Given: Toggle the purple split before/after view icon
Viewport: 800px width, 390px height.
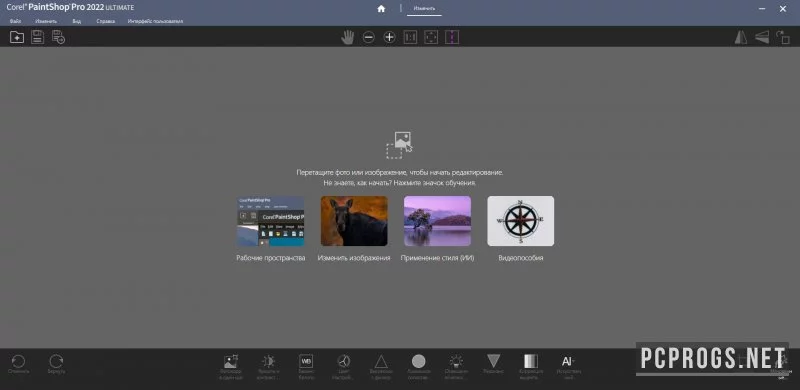Looking at the screenshot, I should (452, 37).
